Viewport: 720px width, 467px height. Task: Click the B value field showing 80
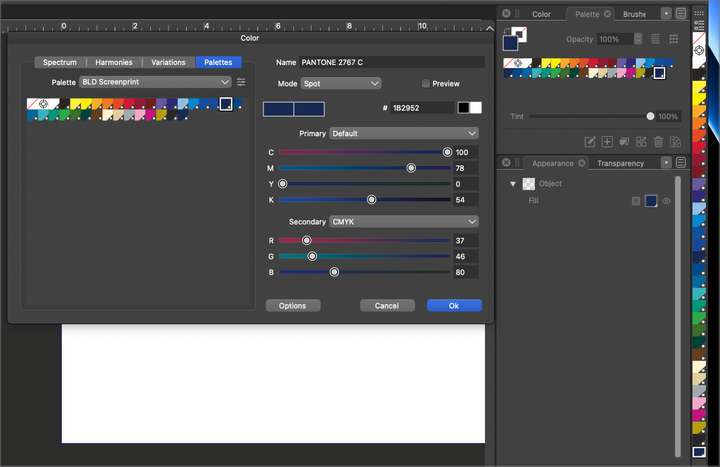click(466, 272)
